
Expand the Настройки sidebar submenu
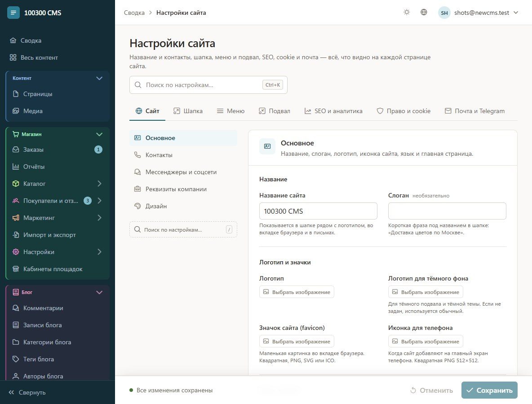[99, 252]
